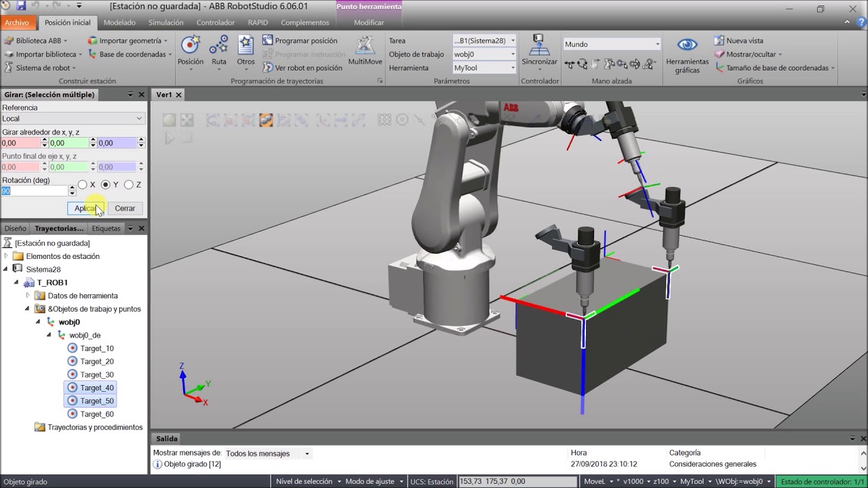The image size is (868, 488).
Task: Select the Z rotation axis radio button
Action: click(128, 184)
